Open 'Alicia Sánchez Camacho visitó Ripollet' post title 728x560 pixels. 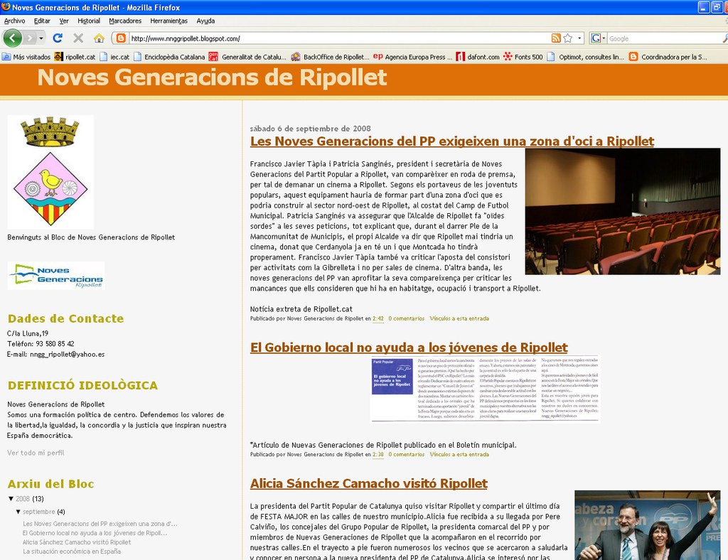368,483
